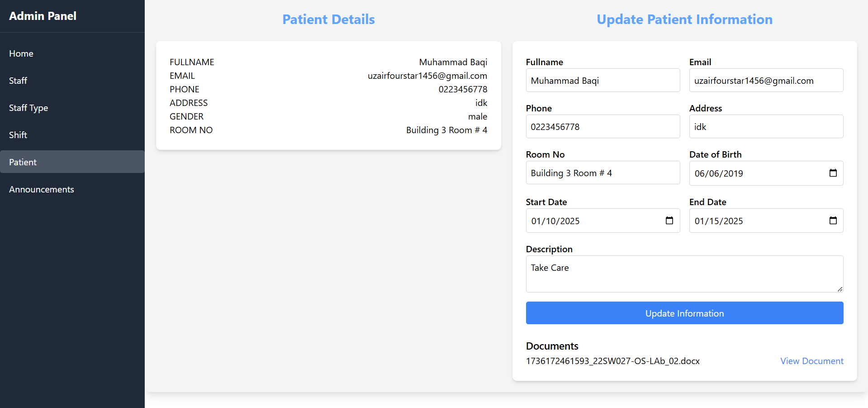Screen dimensions: 868x408
Task: Focus the Email input field
Action: (x=765, y=81)
